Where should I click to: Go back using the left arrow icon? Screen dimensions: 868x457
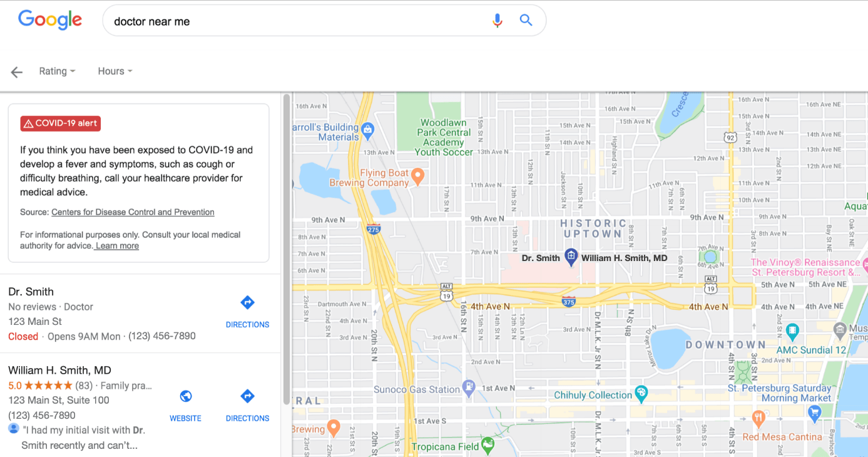(x=17, y=72)
